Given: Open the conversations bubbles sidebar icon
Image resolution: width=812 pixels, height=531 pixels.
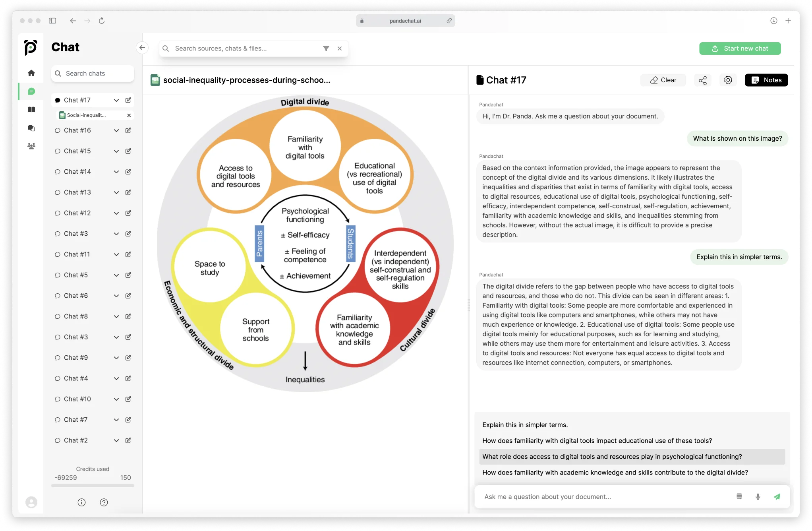Looking at the screenshot, I should click(x=31, y=128).
